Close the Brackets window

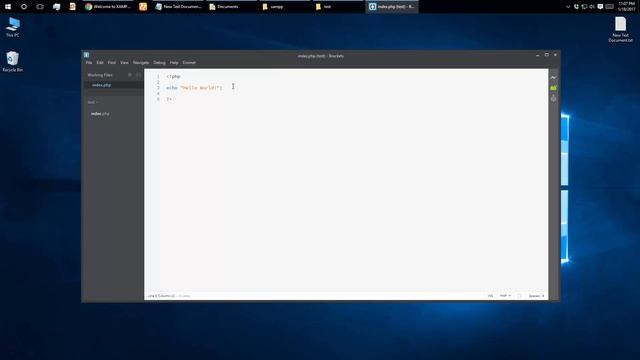(555, 55)
